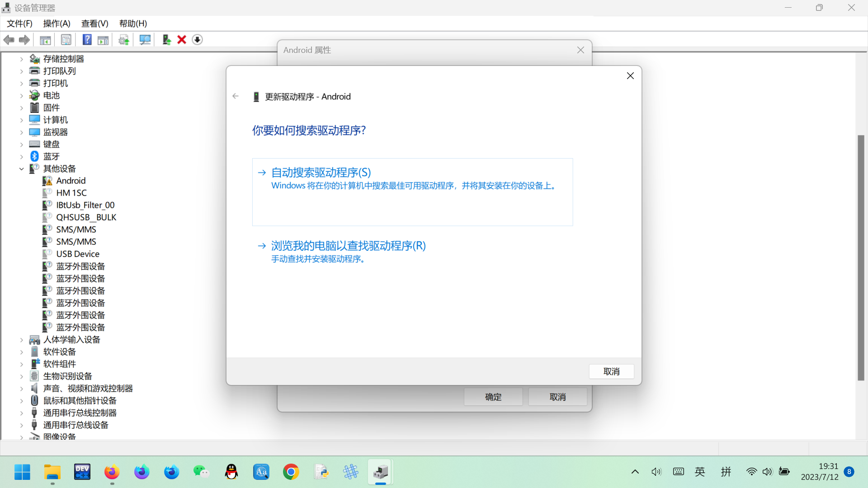868x488 pixels.
Task: Select the IBtUsb_Filter_00 device
Action: coord(85,205)
